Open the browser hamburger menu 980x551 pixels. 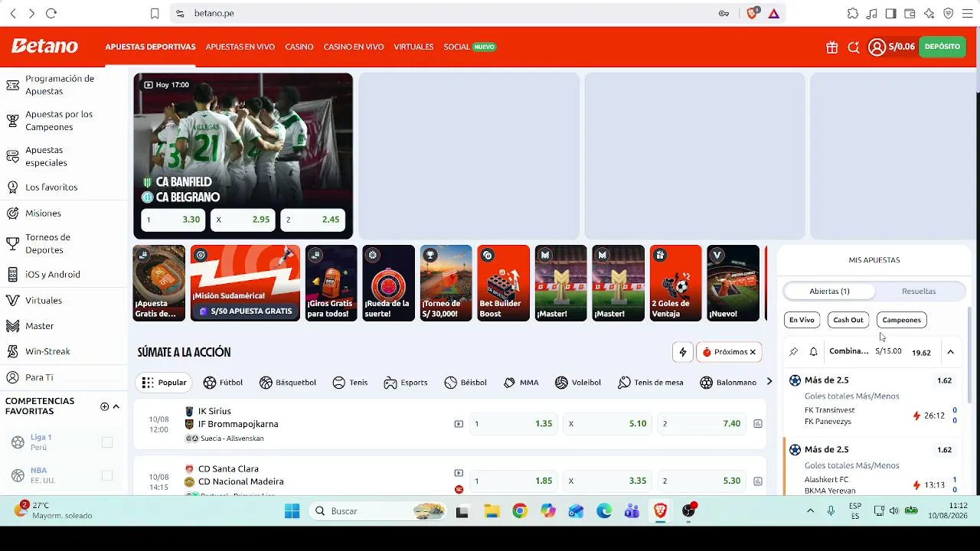click(967, 14)
